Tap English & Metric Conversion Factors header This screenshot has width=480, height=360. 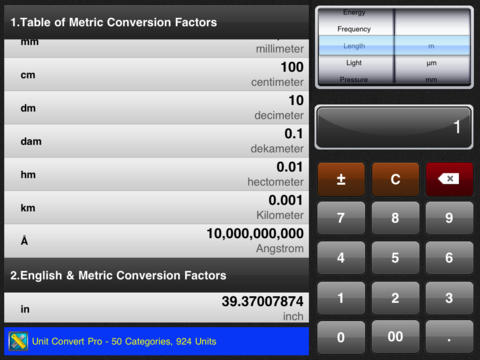click(156, 275)
